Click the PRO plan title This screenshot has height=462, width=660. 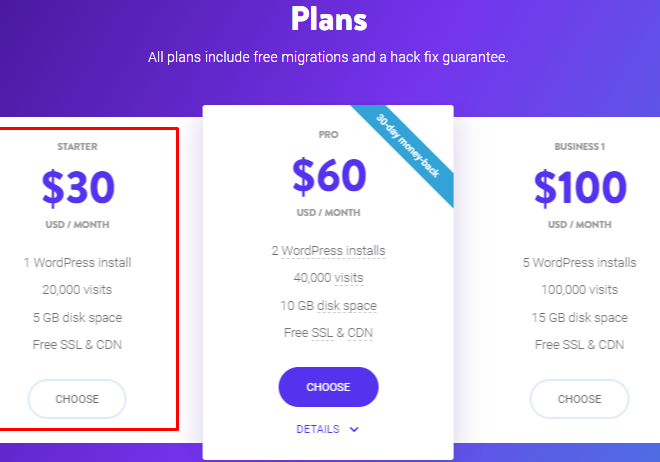coord(328,135)
